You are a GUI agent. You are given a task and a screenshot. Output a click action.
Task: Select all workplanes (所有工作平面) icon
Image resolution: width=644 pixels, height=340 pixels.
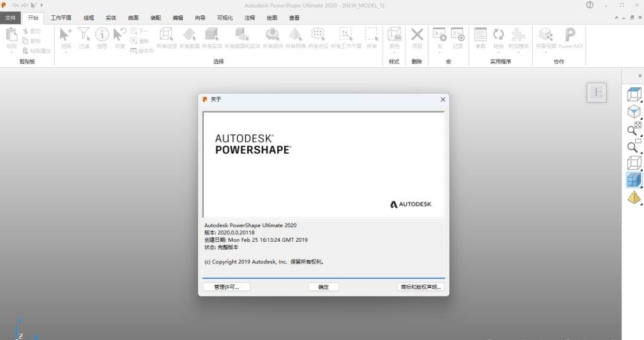(346, 35)
